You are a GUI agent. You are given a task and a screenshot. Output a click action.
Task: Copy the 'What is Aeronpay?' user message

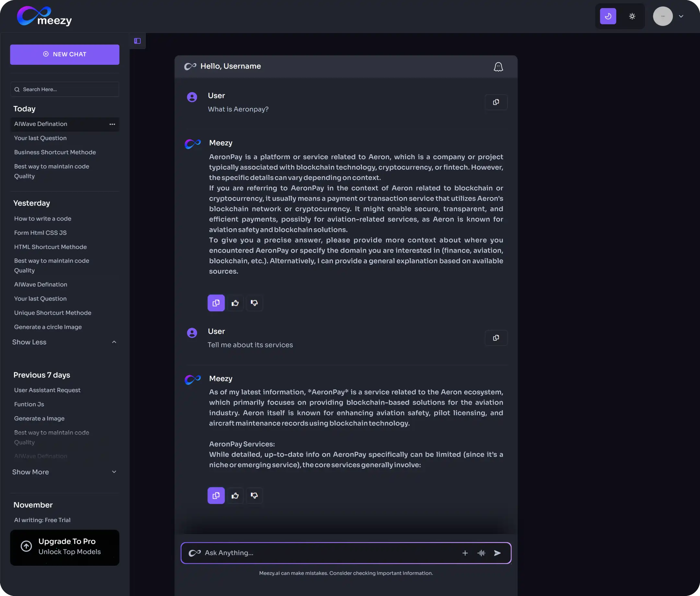[x=496, y=102]
